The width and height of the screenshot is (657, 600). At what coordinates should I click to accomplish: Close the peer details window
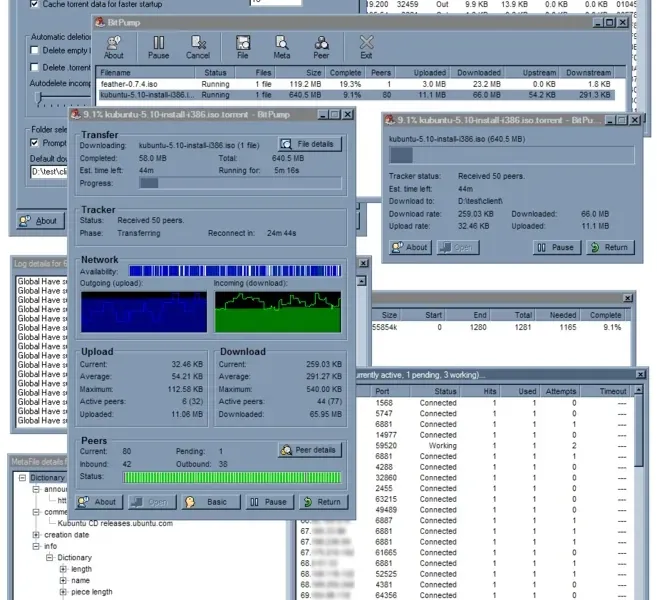640,375
